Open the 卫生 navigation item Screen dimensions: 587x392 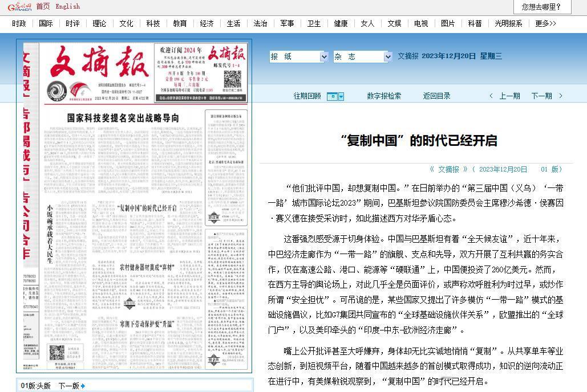click(x=314, y=23)
